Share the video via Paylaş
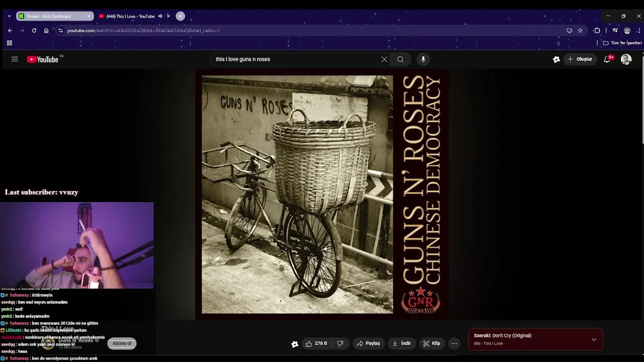The width and height of the screenshot is (644, 362). coord(368,343)
